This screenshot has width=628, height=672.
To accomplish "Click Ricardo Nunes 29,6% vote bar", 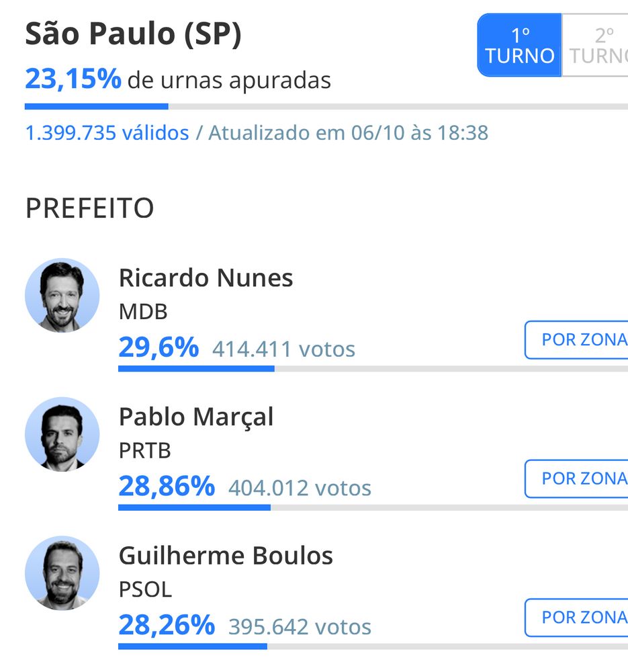I will (373, 368).
